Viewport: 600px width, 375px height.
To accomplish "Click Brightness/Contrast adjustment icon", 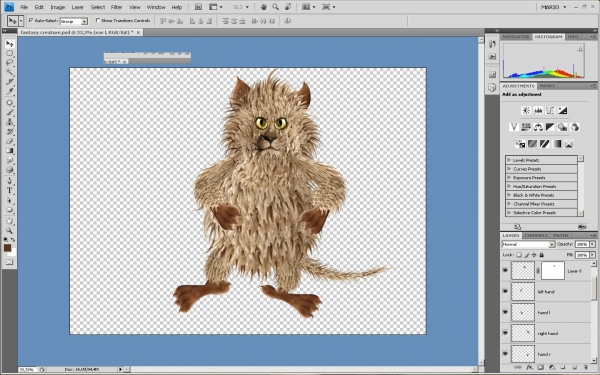I will click(526, 111).
